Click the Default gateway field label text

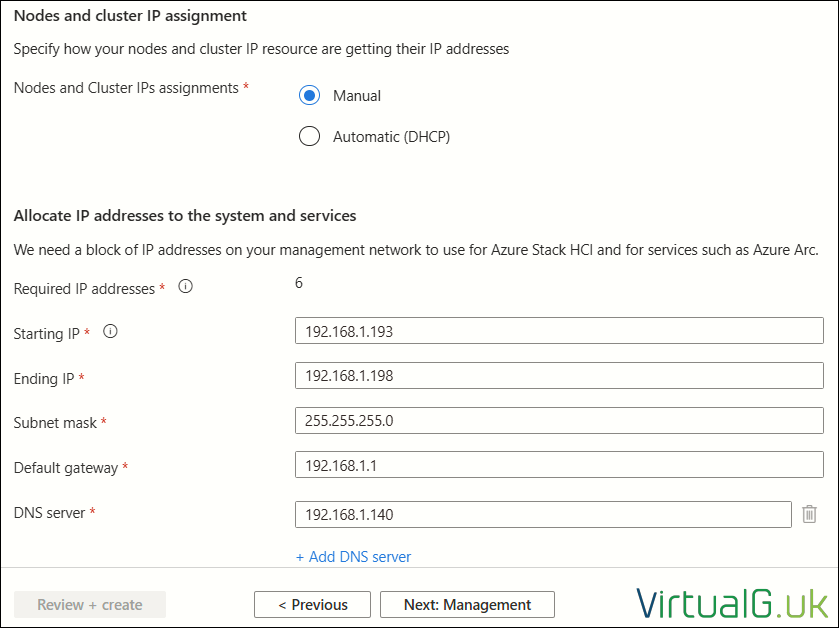click(x=65, y=468)
